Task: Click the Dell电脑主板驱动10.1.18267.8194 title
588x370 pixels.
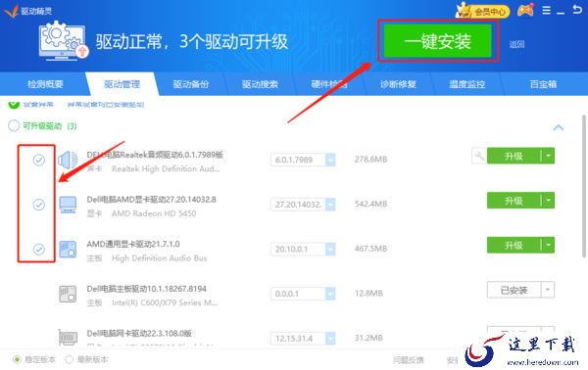Action: coord(147,289)
